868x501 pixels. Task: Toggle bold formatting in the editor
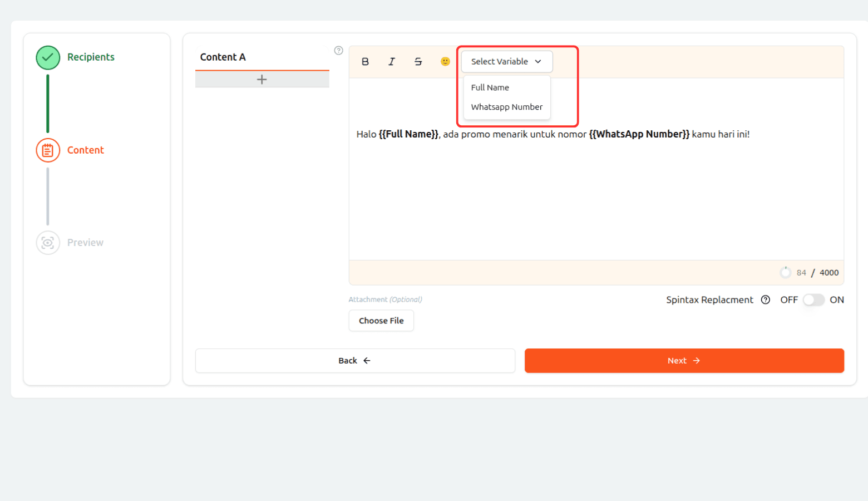pos(365,62)
